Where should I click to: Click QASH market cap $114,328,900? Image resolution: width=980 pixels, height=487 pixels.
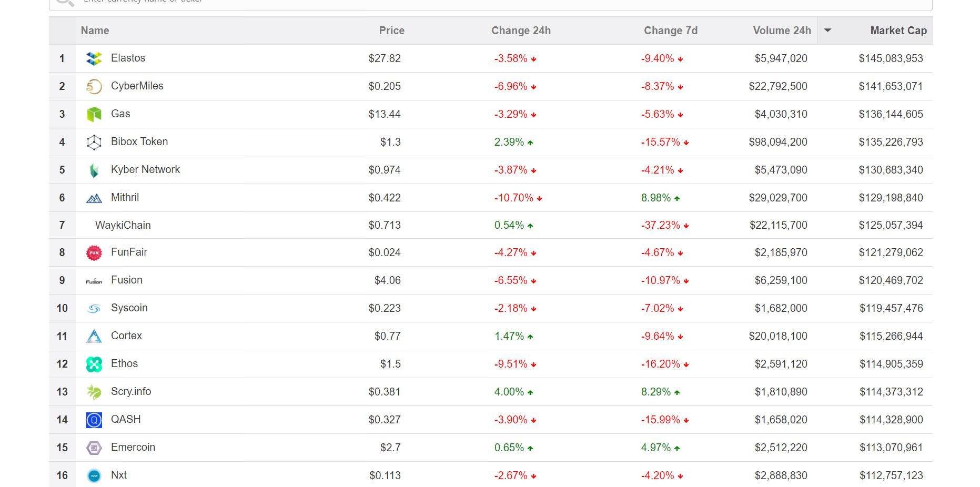pos(891,420)
